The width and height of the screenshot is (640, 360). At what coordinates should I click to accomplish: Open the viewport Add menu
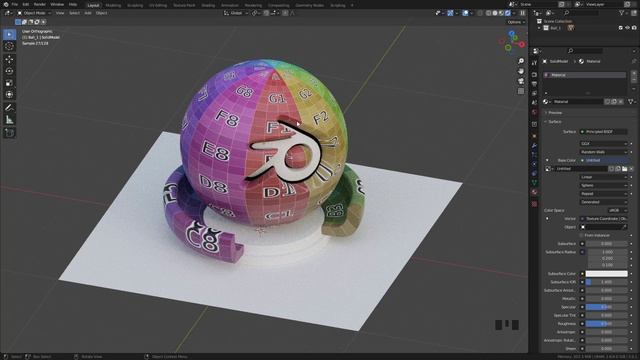(88, 13)
